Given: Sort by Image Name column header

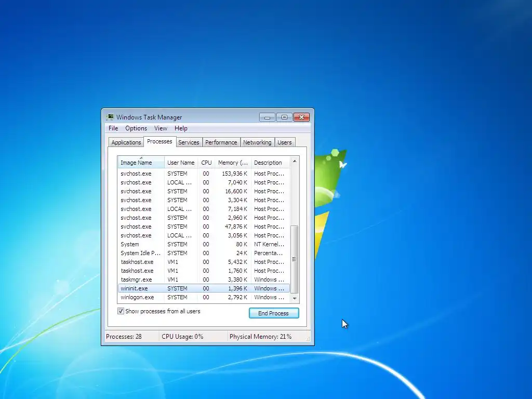Looking at the screenshot, I should [141, 163].
